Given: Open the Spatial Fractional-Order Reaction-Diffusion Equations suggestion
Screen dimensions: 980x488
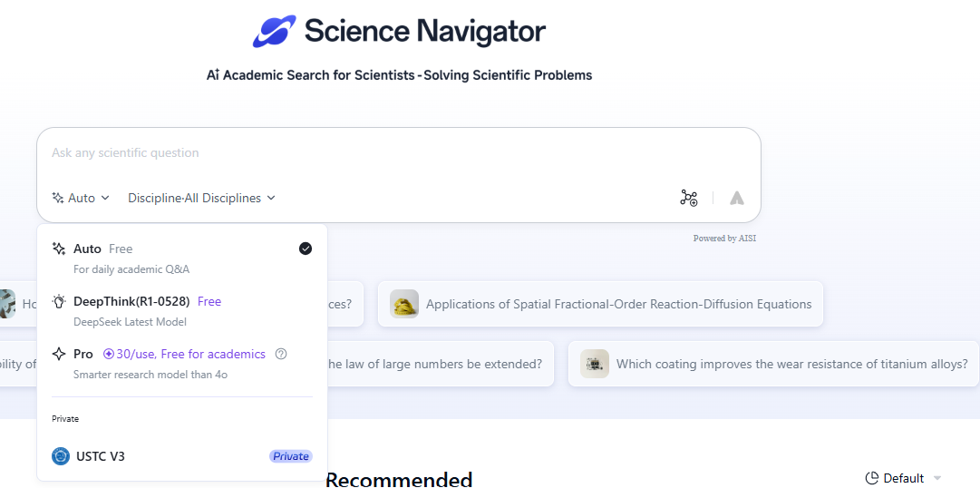Looking at the screenshot, I should [600, 304].
